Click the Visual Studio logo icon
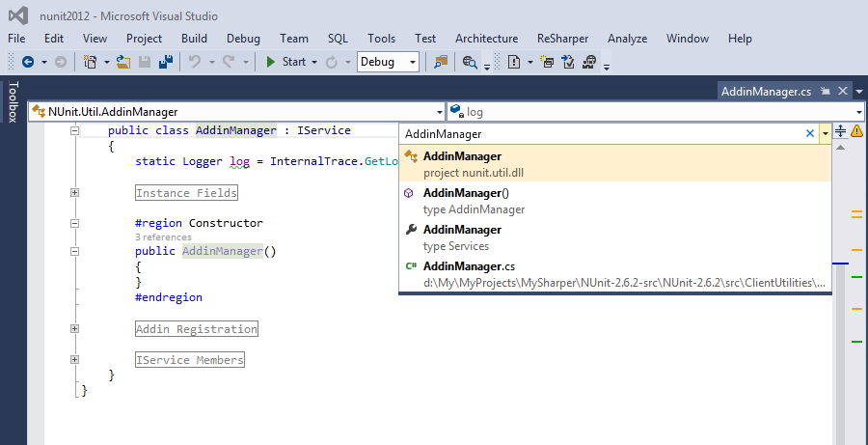Image resolution: width=868 pixels, height=445 pixels. 19,16
